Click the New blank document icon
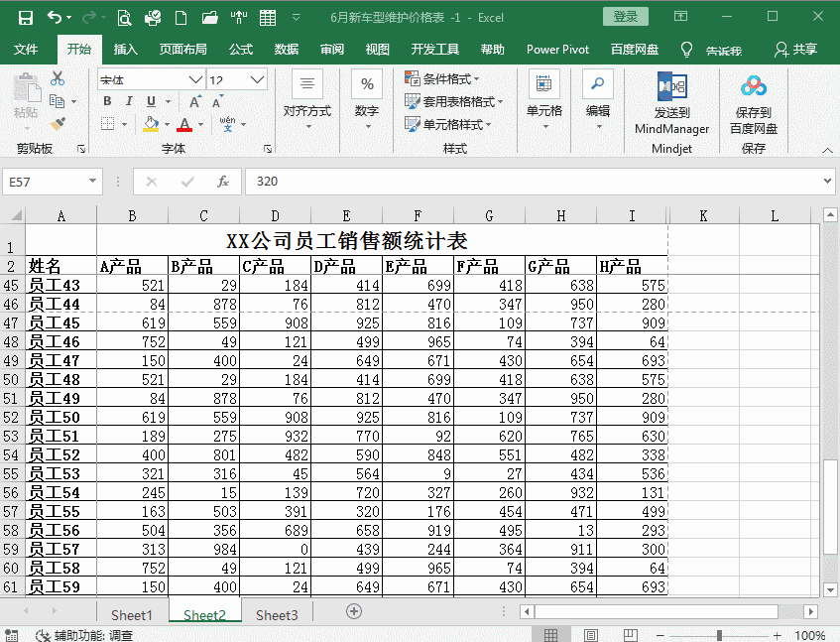840x642 pixels. pyautogui.click(x=181, y=18)
